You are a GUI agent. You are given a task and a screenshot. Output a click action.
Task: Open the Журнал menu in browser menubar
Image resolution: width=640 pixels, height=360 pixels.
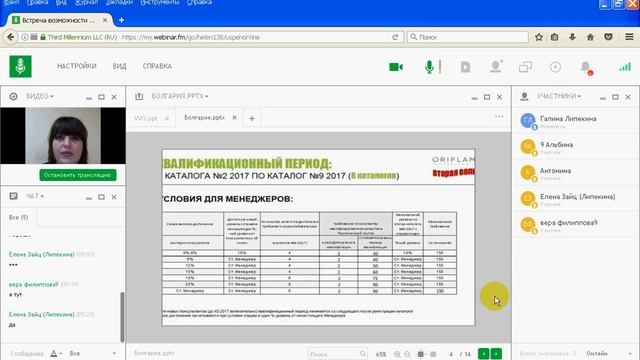(87, 2)
